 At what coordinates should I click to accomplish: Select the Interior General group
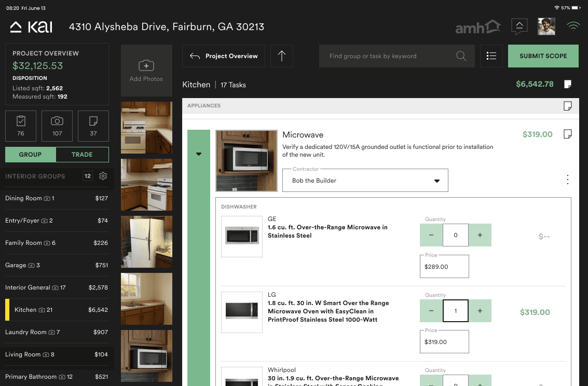click(57, 287)
